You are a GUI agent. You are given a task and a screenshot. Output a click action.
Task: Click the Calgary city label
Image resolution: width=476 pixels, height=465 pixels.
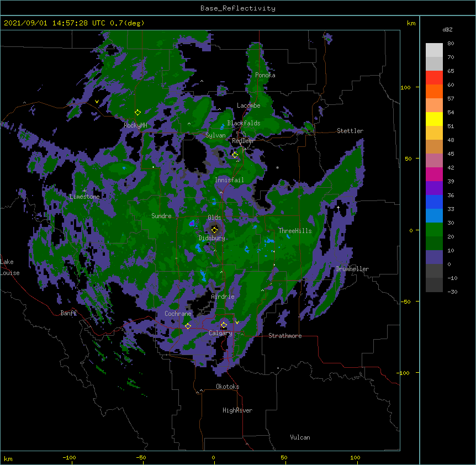coord(220,333)
